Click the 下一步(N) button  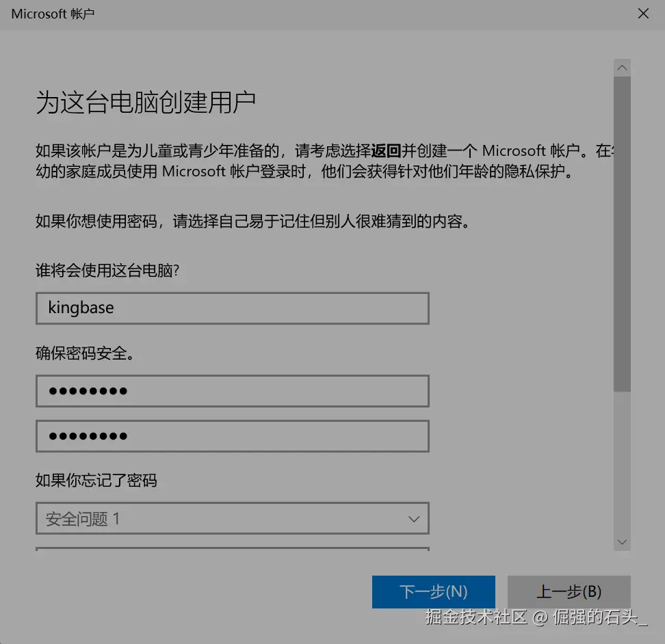point(434,591)
